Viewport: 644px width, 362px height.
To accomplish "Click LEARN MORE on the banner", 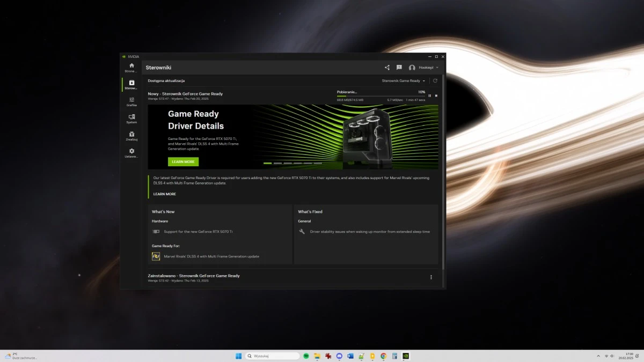I will coord(183,161).
